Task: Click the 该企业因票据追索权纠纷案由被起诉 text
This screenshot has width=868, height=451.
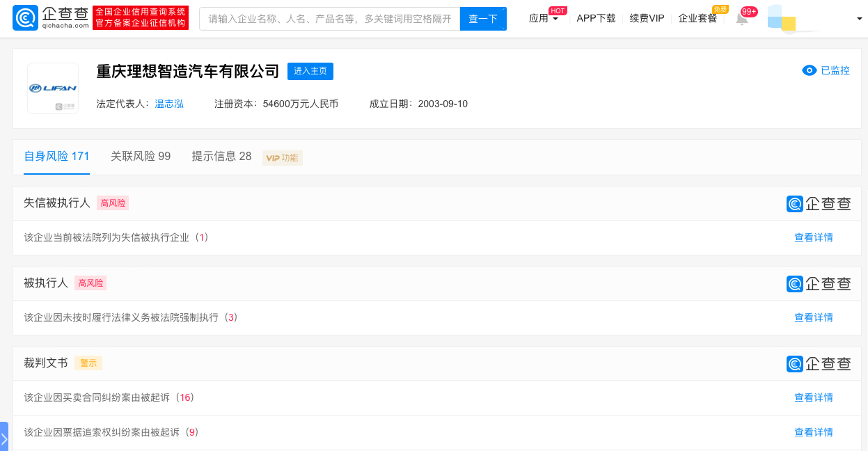Action: click(102, 432)
